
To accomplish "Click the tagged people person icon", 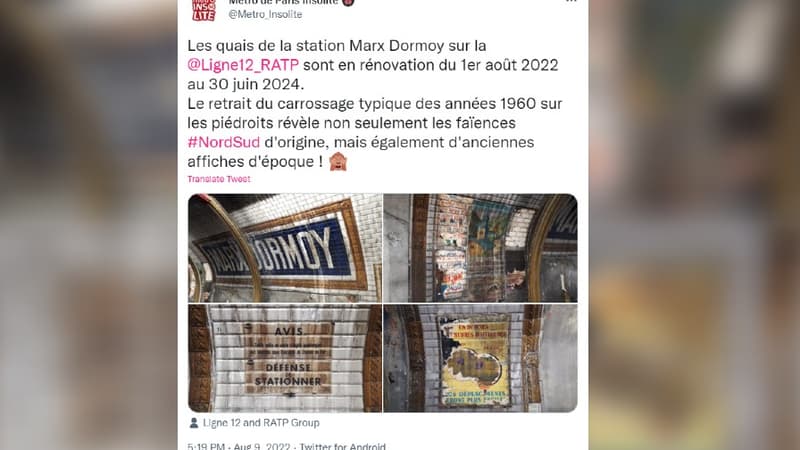I will (194, 422).
